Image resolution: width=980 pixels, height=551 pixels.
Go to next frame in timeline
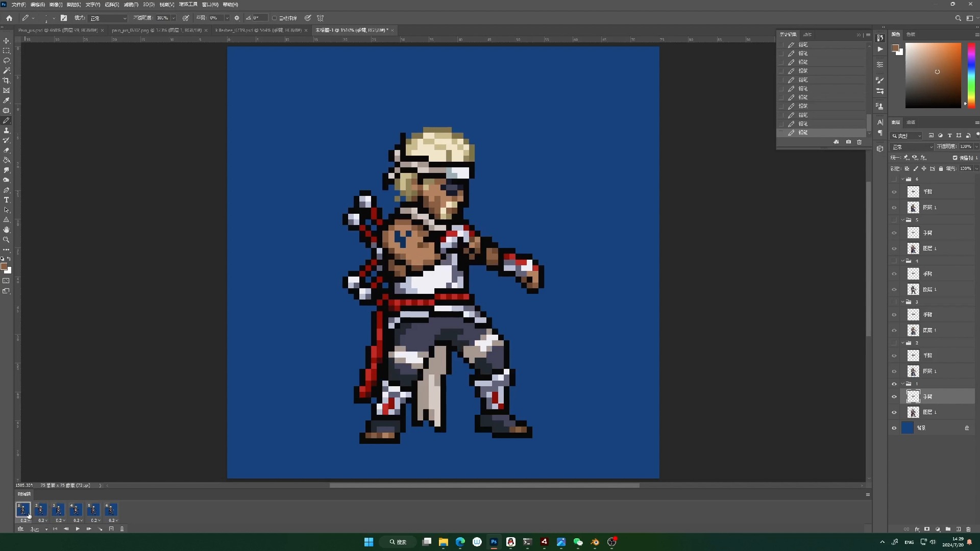[89, 529]
